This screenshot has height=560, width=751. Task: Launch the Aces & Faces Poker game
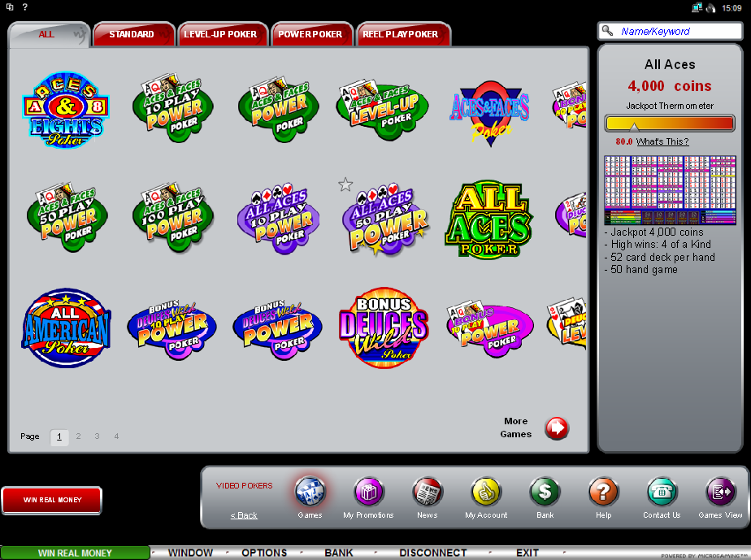489,114
